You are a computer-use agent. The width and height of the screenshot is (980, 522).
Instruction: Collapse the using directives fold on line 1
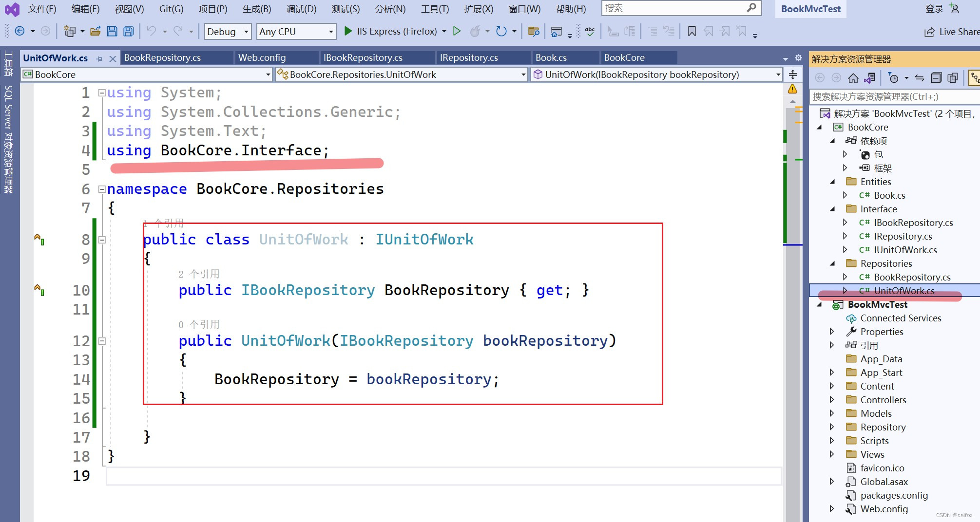pos(102,93)
